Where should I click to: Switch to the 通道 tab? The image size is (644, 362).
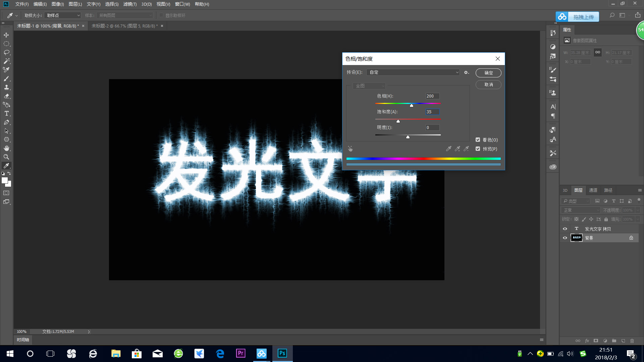pos(593,190)
